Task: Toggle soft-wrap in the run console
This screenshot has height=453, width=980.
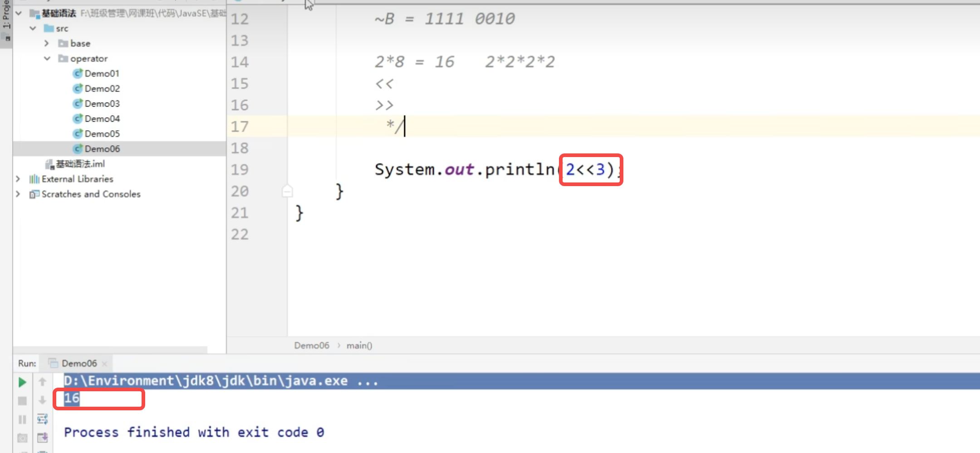Action: point(42,419)
